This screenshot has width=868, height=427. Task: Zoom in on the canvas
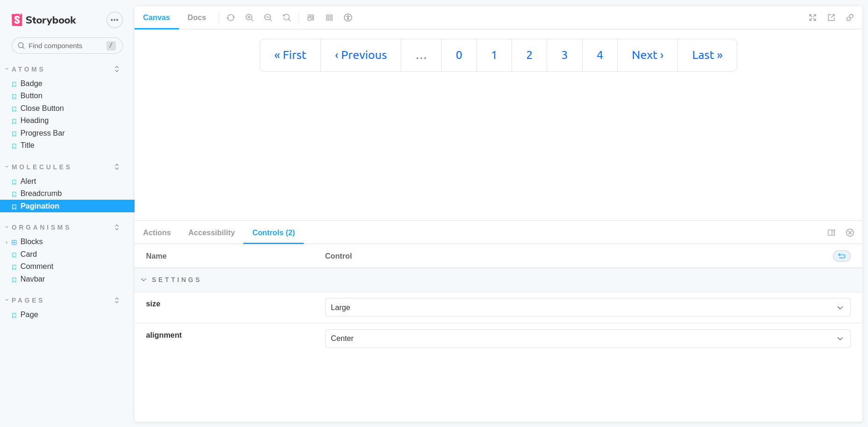[249, 18]
